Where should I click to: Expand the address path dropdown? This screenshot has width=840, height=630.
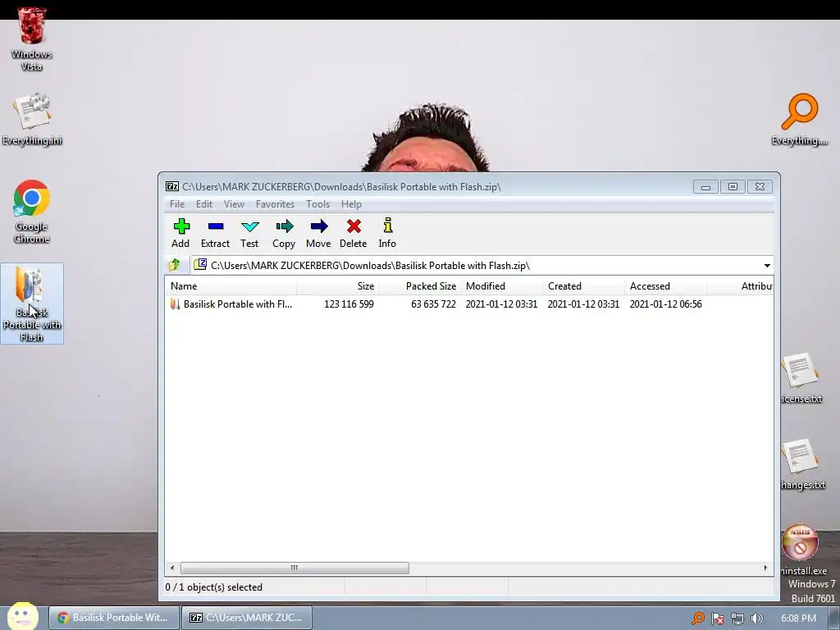[x=767, y=266]
